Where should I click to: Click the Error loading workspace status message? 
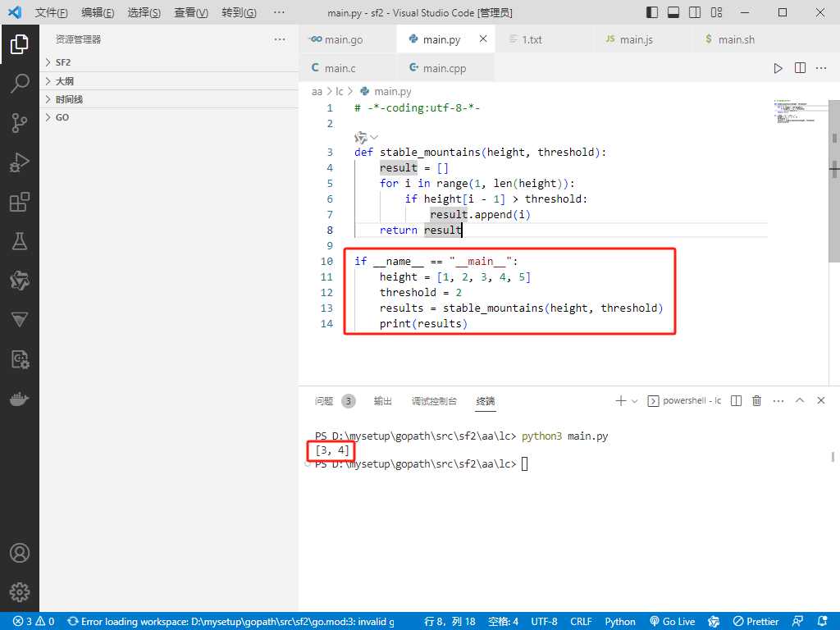click(x=231, y=622)
